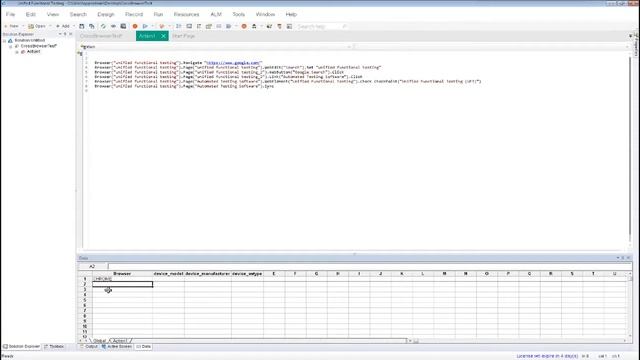
Task: Click the data table horizontal scrollbar
Action: tap(518, 340)
